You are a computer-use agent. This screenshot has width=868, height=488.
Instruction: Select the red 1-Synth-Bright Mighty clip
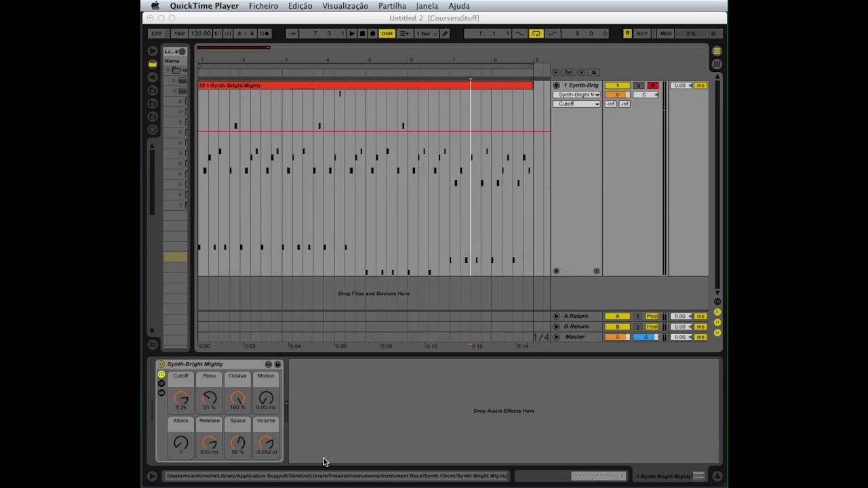point(366,85)
